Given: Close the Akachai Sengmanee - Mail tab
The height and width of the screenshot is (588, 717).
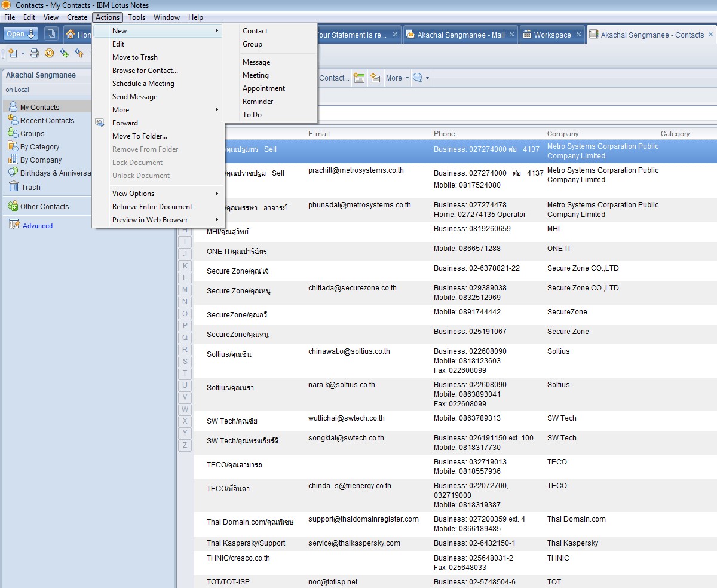Looking at the screenshot, I should pos(512,35).
